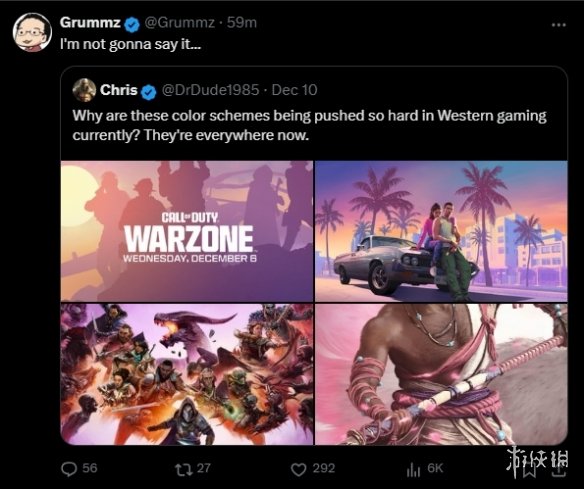
Task: Click the reply speech bubble icon
Action: pos(69,469)
